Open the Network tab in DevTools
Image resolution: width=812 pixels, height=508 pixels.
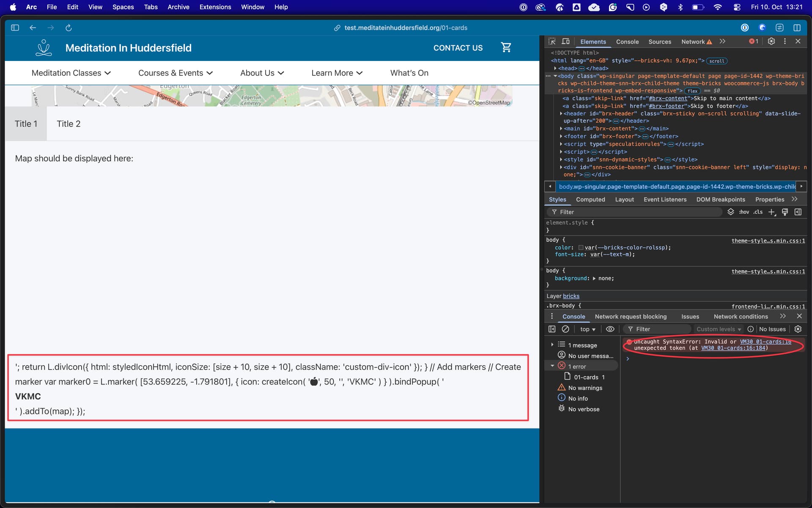pyautogui.click(x=693, y=41)
